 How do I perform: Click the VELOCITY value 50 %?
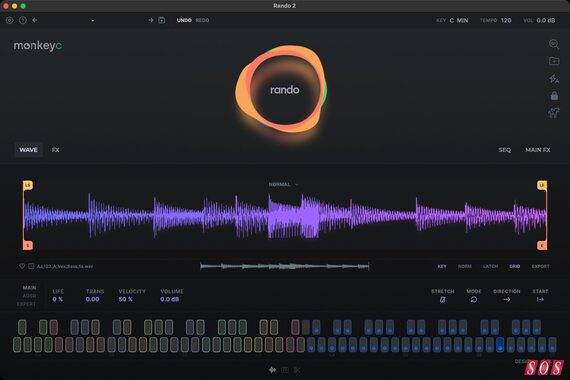point(126,299)
